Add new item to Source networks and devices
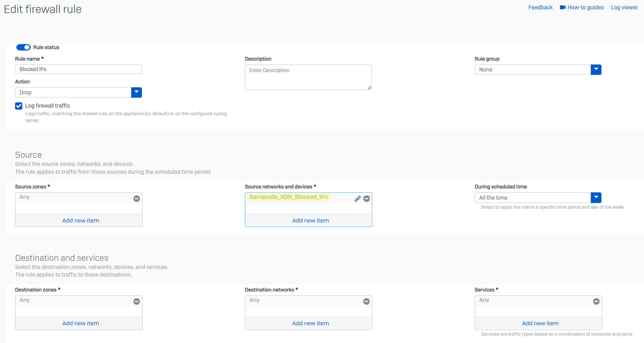644x343 pixels. point(310,220)
